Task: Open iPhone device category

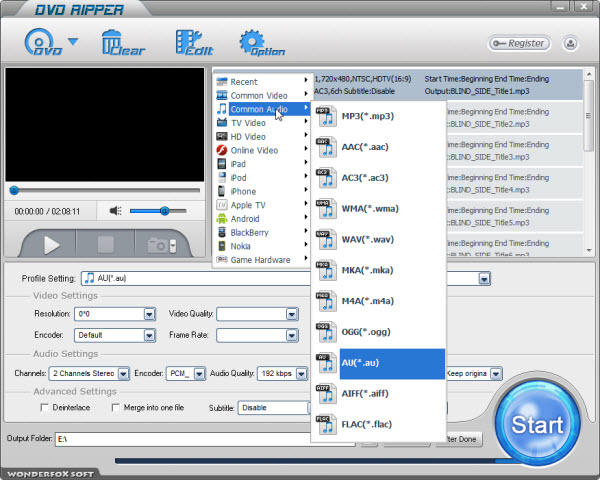Action: coord(262,191)
